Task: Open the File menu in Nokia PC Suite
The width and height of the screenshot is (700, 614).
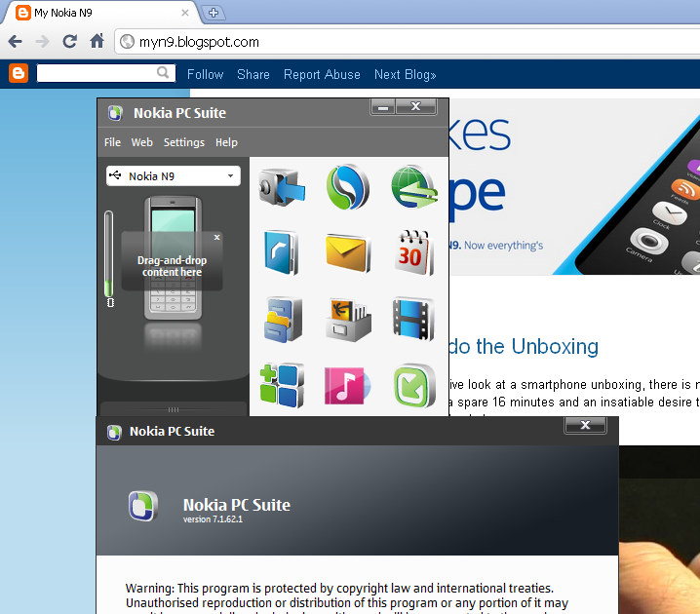Action: click(x=112, y=142)
